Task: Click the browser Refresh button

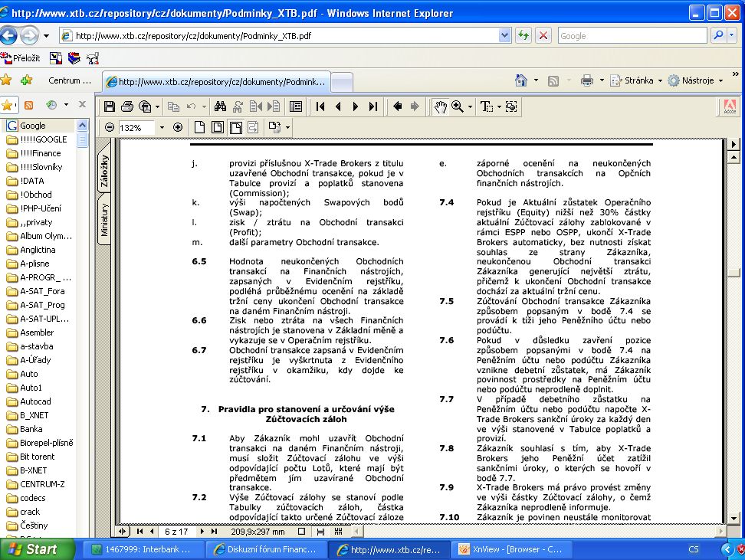Action: pyautogui.click(x=523, y=36)
